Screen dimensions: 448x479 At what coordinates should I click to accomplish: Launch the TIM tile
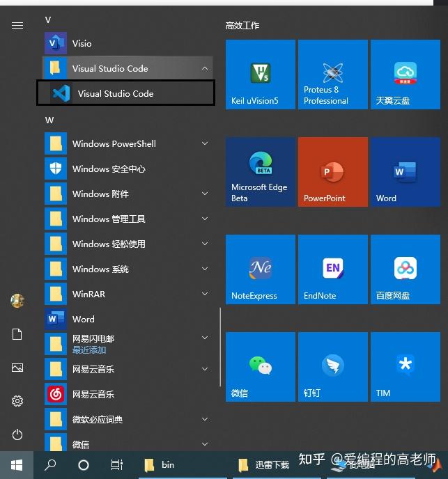[x=405, y=367]
